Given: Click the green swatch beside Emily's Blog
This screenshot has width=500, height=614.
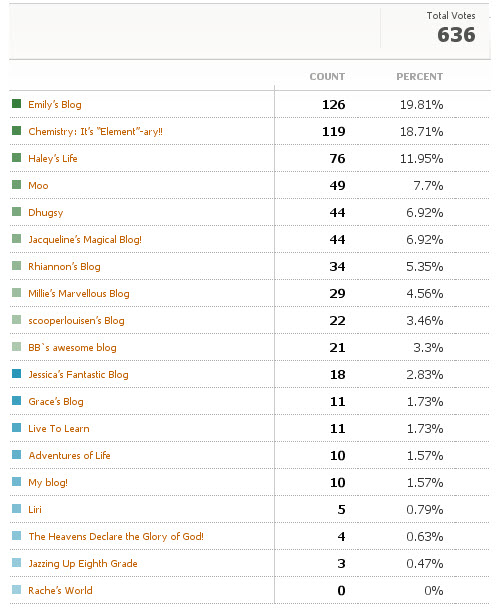Looking at the screenshot, I should tap(16, 103).
